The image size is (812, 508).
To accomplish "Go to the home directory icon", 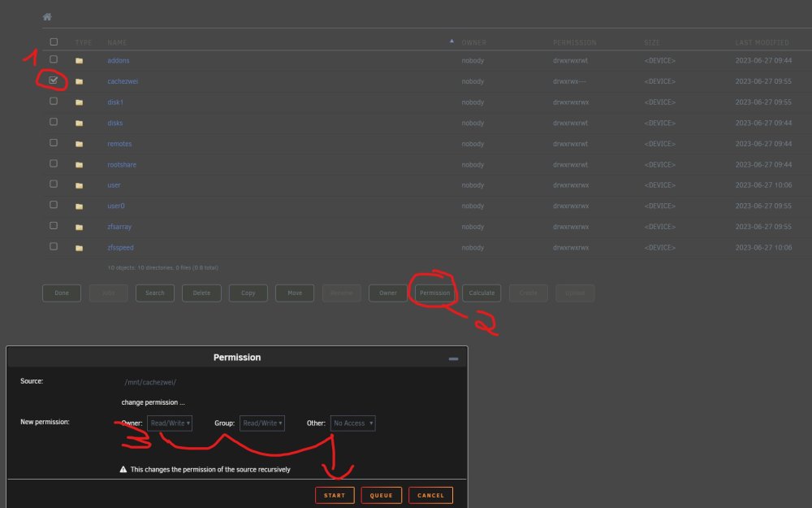I will 47,16.
